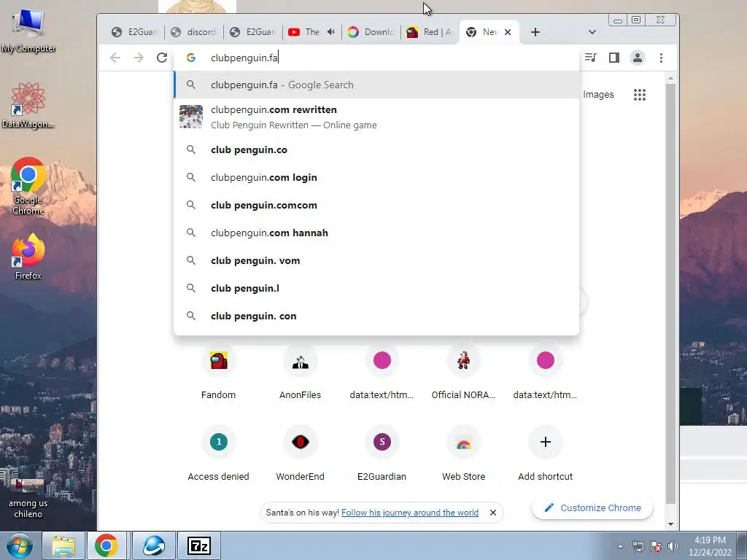747x560 pixels.
Task: Switch to the second E2Guardian tab
Action: pos(252,32)
